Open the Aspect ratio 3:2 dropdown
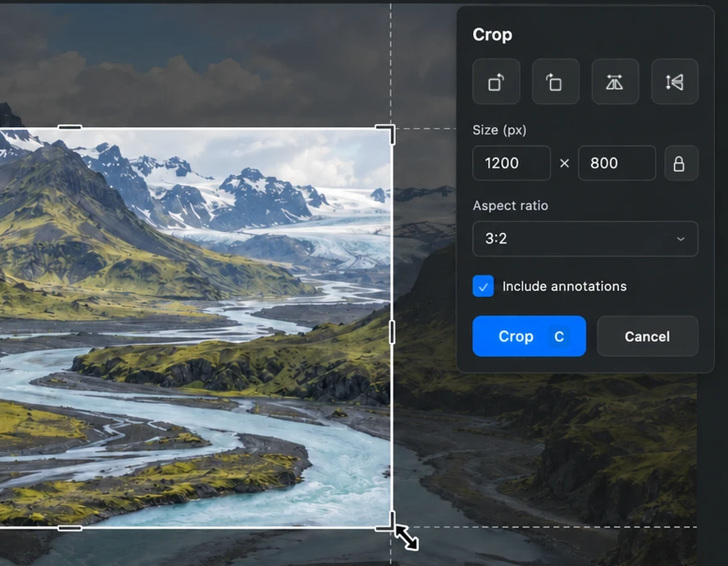The image size is (728, 566). tap(585, 239)
